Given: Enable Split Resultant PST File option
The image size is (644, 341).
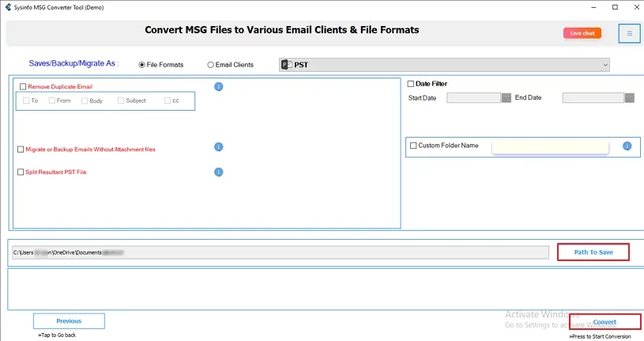Looking at the screenshot, I should pos(21,172).
